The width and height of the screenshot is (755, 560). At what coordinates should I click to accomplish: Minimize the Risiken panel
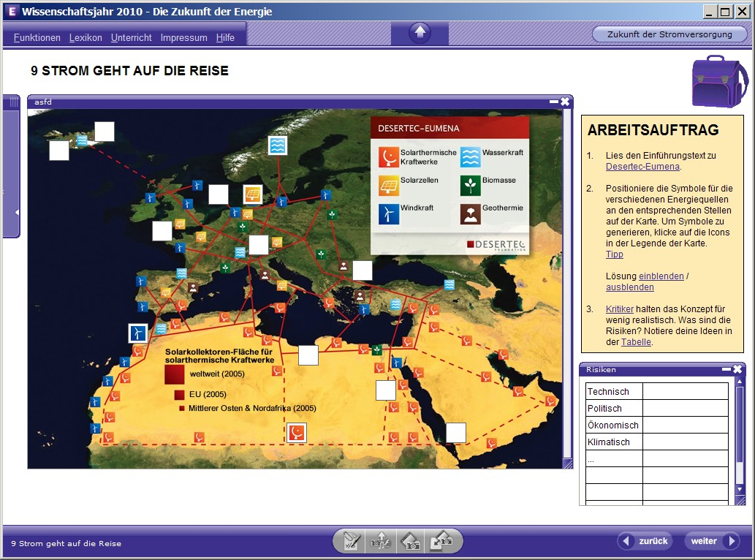point(726,369)
